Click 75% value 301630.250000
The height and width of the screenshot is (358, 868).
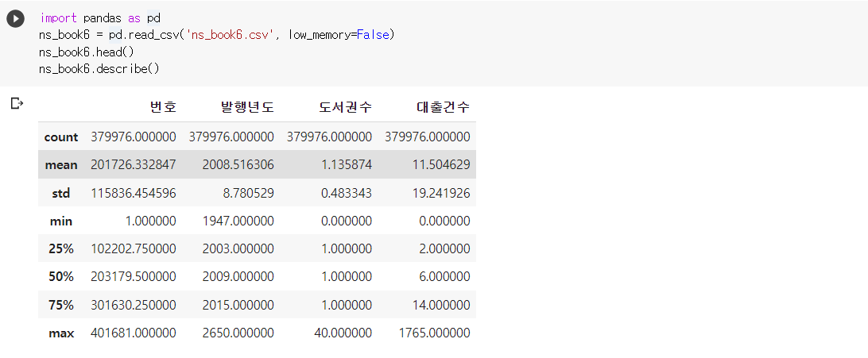tap(134, 305)
